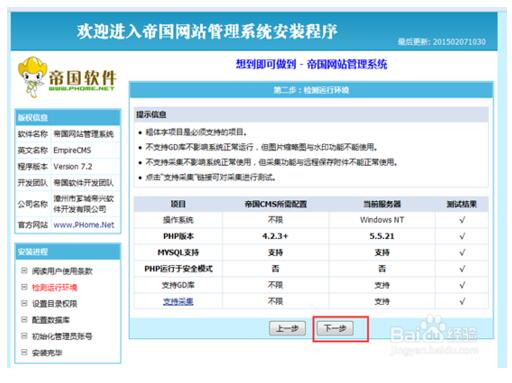Click the checkmark in the 支持采集 row
Image resolution: width=512 pixels, height=383 pixels.
click(462, 302)
